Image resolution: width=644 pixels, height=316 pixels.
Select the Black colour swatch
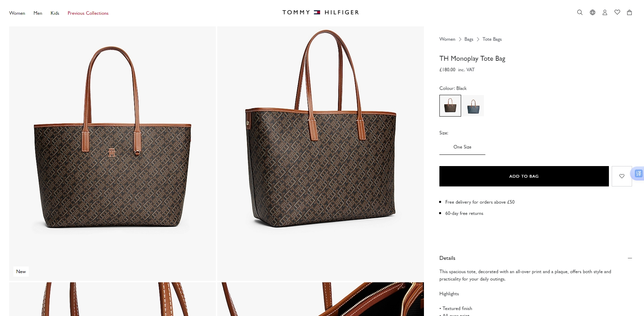[450, 106]
